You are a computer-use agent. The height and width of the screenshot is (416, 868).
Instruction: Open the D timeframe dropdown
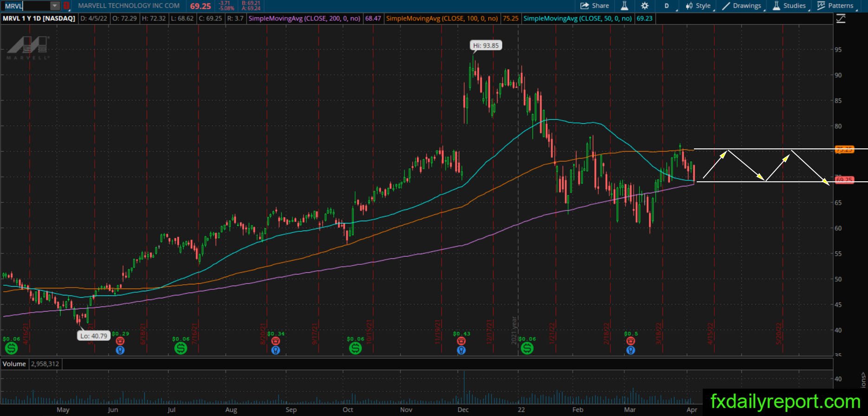(667, 6)
